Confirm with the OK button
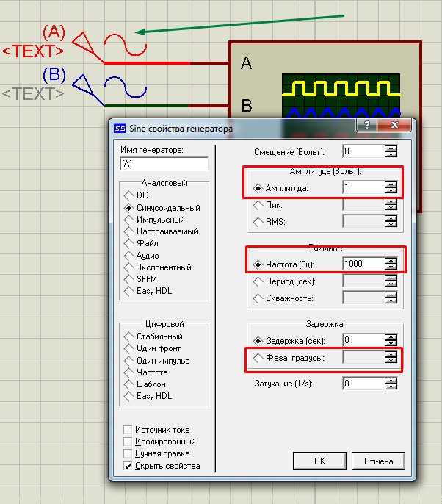 (319, 461)
